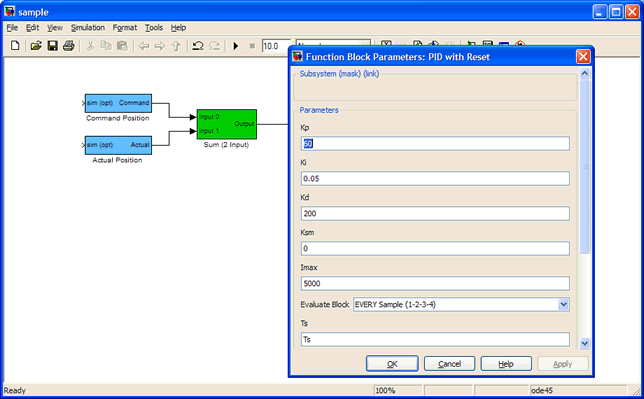Start simulation with the play button
The image size is (644, 399).
(x=236, y=46)
